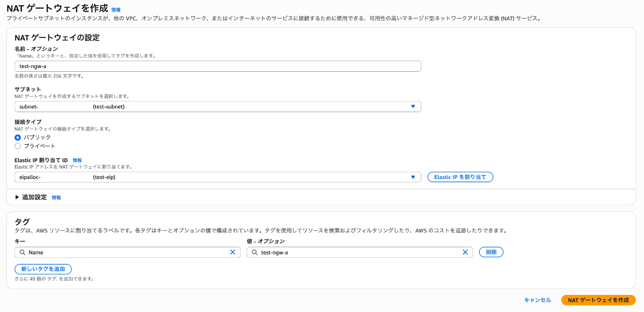The width and height of the screenshot is (644, 312).
Task: Click the 新しいタグを追加 button
Action: tap(43, 269)
